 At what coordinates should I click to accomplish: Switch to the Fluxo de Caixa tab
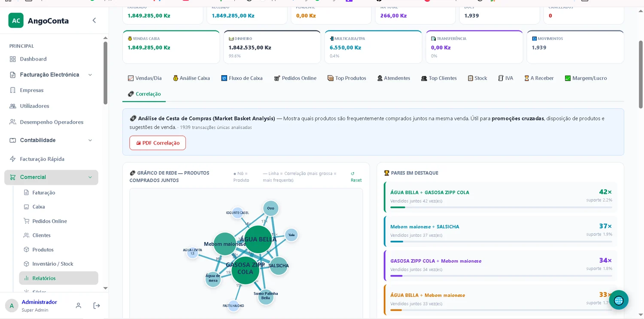[242, 78]
